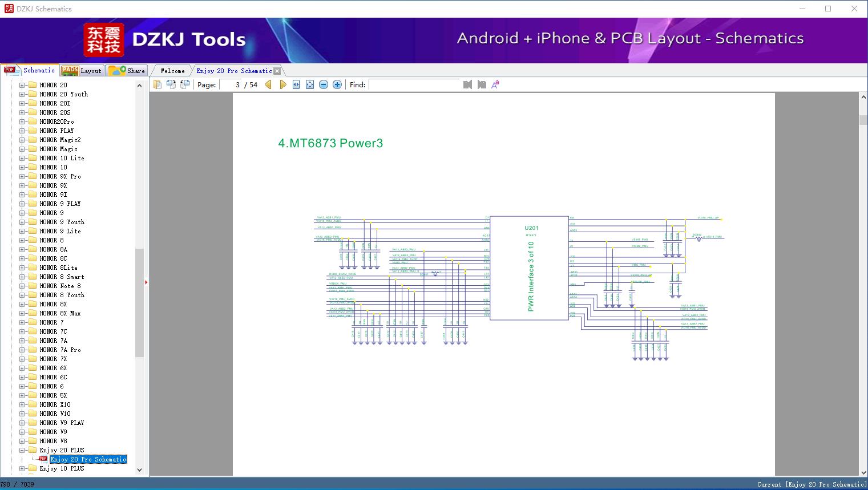Click the '4.MT6873 Power3' page heading
The image size is (868, 490).
coord(330,143)
